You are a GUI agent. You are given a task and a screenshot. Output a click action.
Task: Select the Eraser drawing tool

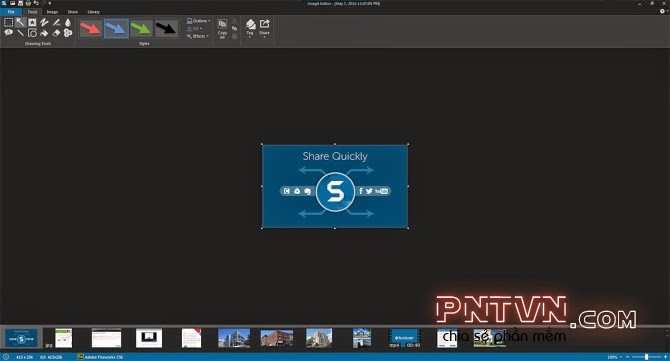tap(56, 33)
